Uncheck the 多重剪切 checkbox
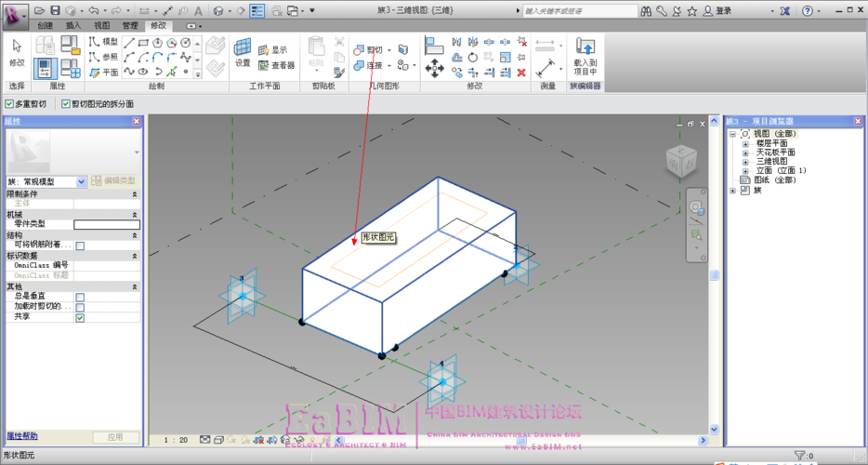This screenshot has width=868, height=465. [x=9, y=104]
